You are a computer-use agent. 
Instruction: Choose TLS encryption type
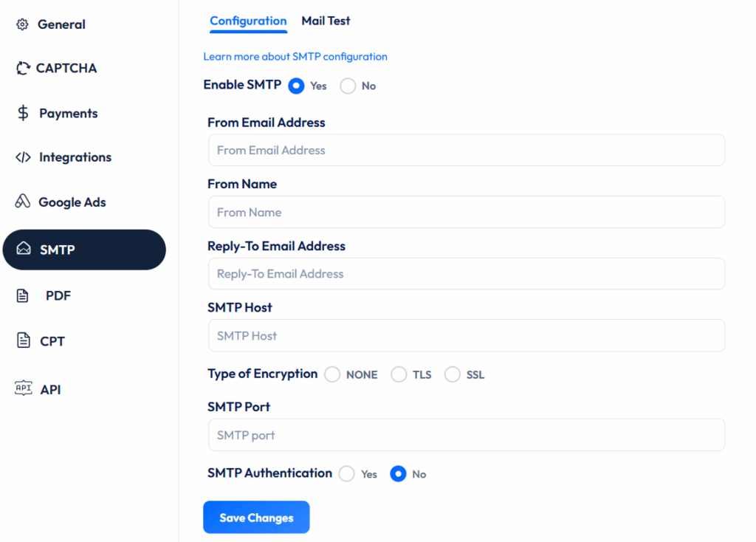point(399,374)
